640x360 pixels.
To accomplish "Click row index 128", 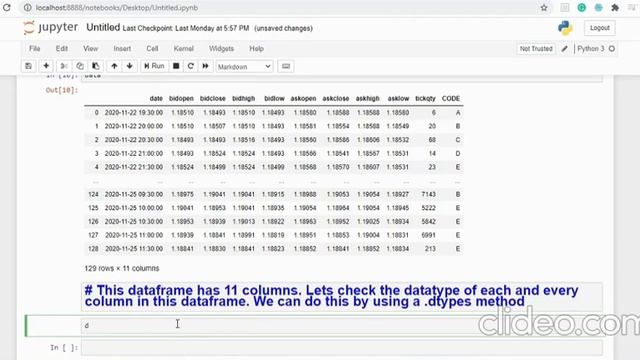I will click(x=93, y=249).
